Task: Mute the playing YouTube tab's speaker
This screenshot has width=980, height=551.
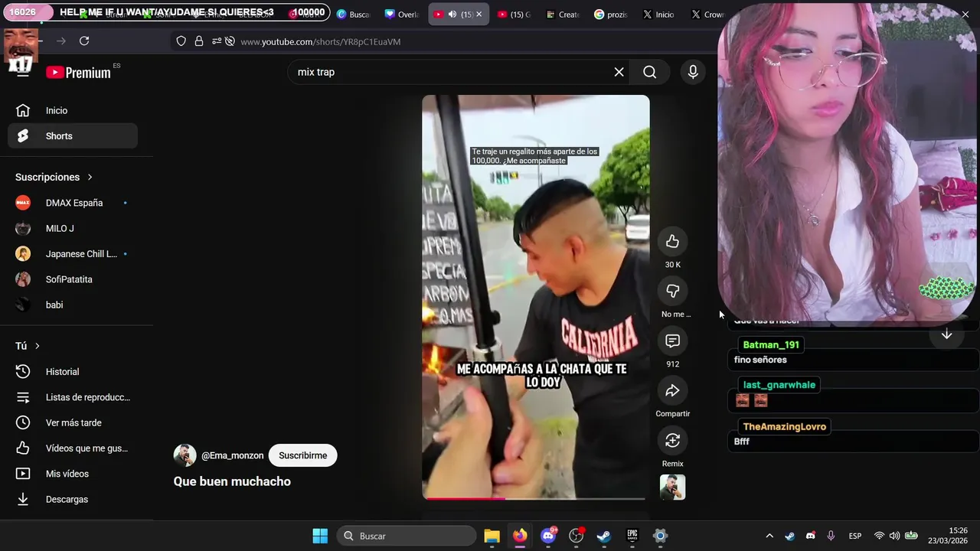Action: [452, 15]
